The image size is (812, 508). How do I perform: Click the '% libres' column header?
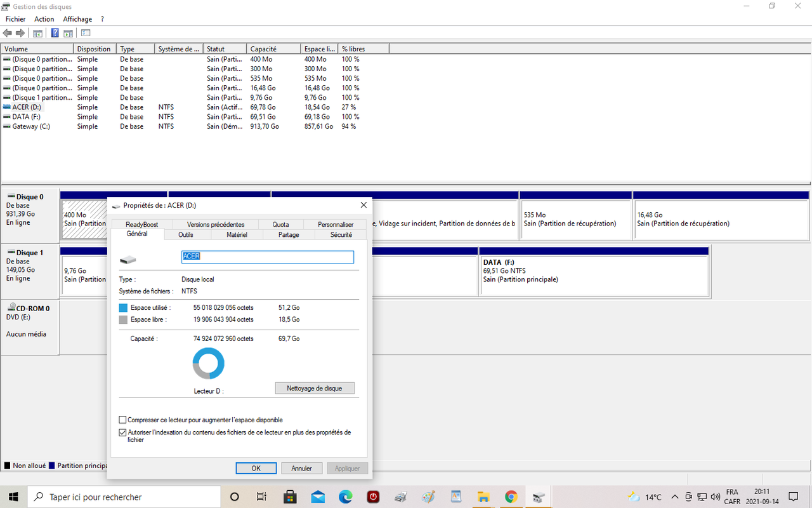(363, 49)
